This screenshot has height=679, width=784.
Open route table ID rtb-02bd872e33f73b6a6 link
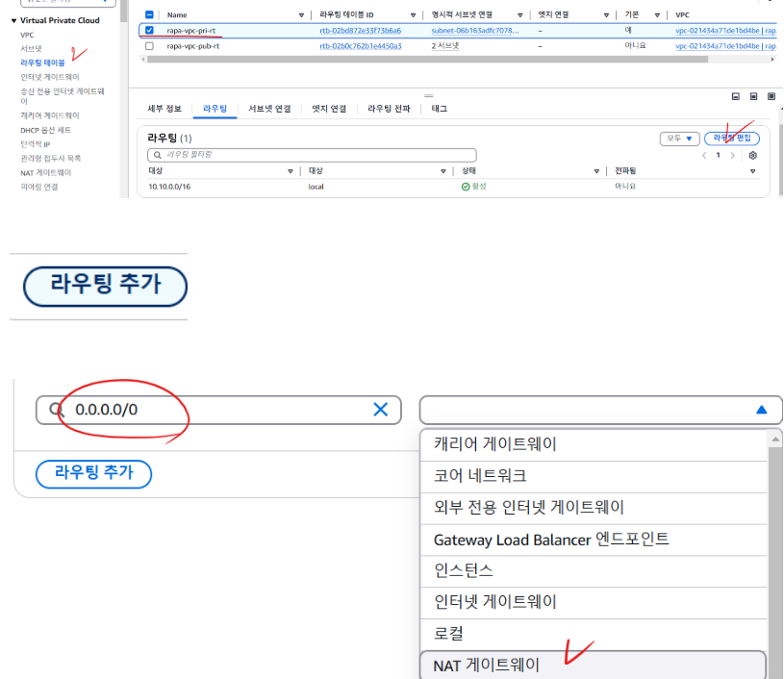(360, 31)
